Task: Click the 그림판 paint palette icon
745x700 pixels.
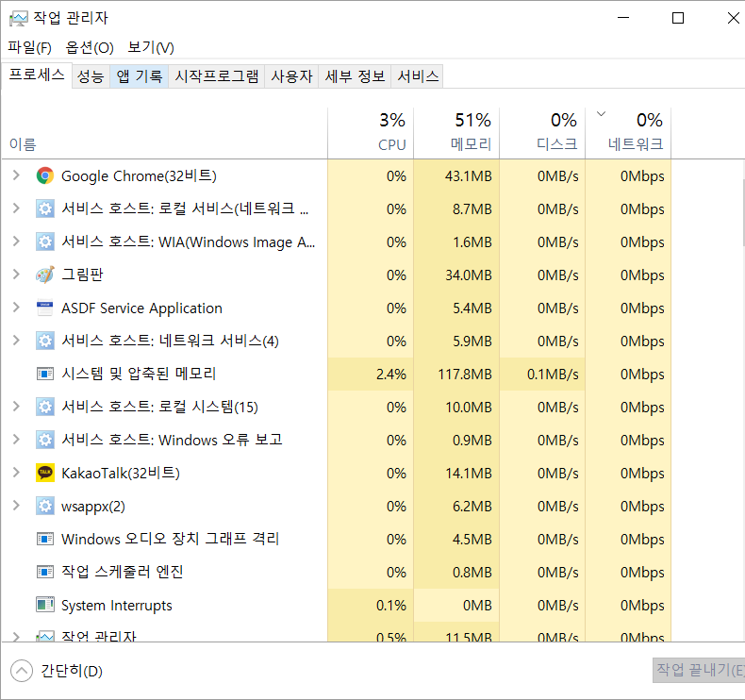Action: pyautogui.click(x=45, y=275)
